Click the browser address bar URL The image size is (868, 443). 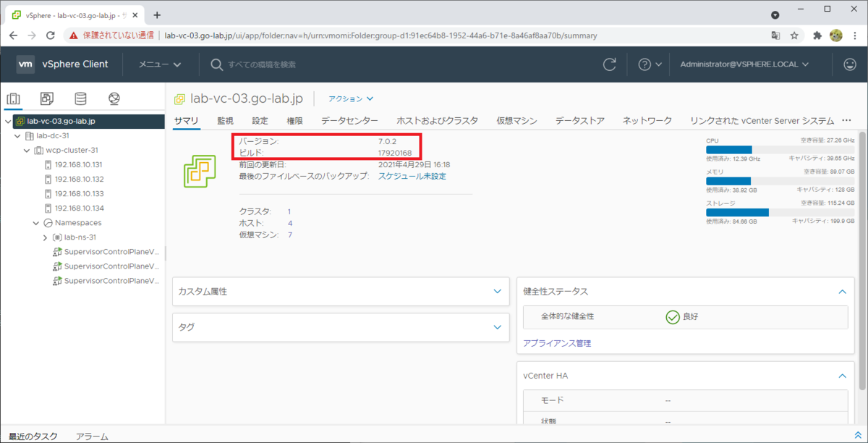(x=381, y=35)
